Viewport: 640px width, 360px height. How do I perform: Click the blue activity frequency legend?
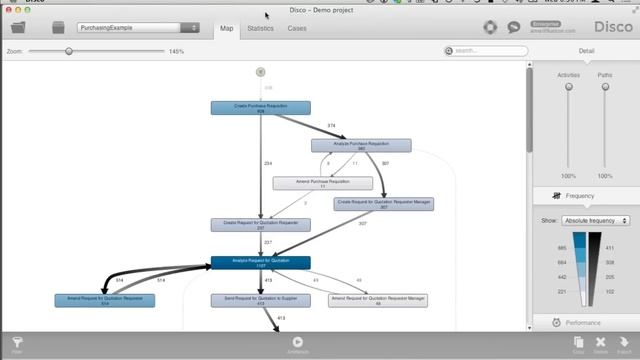coord(580,269)
